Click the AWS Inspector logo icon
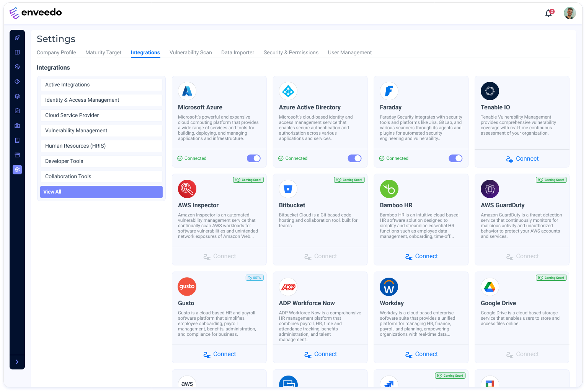The image size is (586, 392). 187,189
